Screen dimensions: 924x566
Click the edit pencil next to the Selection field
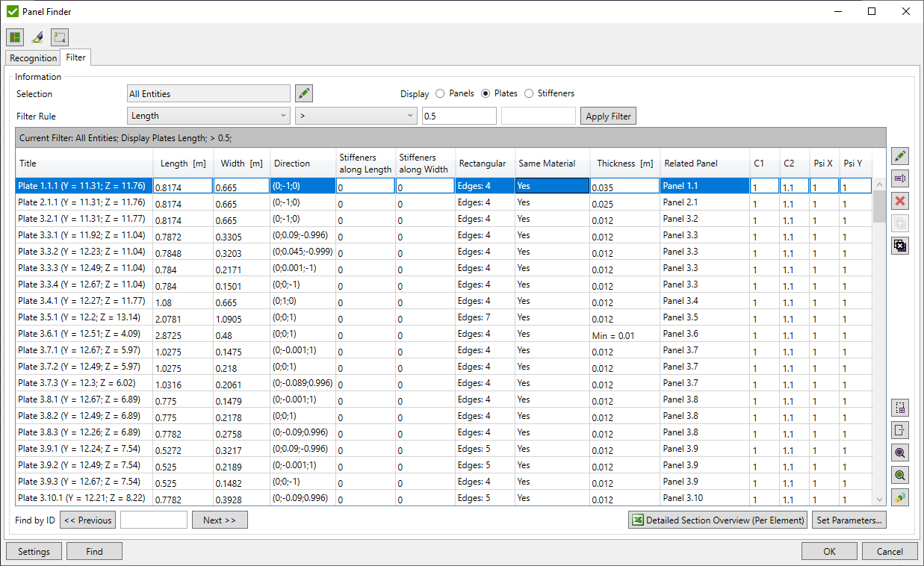pyautogui.click(x=304, y=93)
